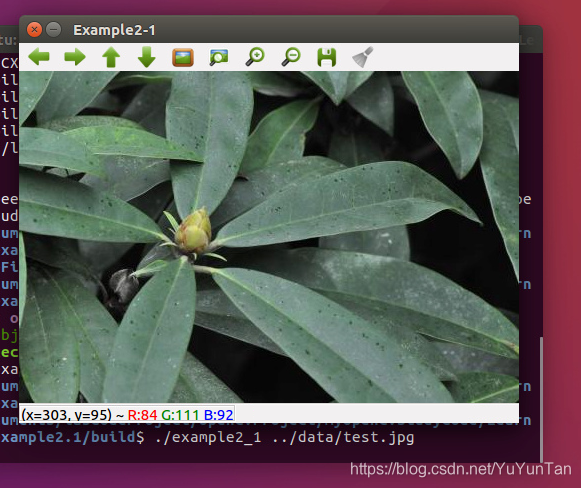
Task: Click the B:92 blue value in status bar
Action: (219, 415)
